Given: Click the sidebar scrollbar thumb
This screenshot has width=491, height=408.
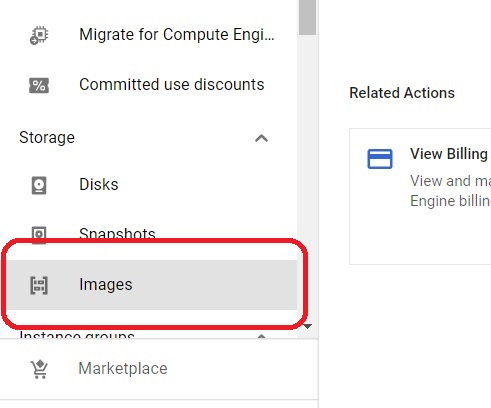Looking at the screenshot, I should coord(307,17).
